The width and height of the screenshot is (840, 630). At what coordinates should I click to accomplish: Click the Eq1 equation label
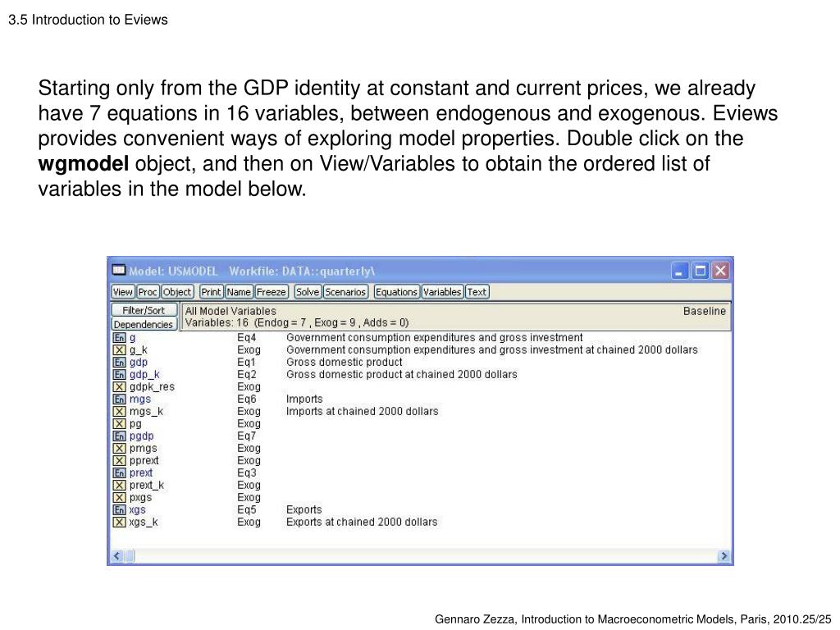[x=246, y=362]
